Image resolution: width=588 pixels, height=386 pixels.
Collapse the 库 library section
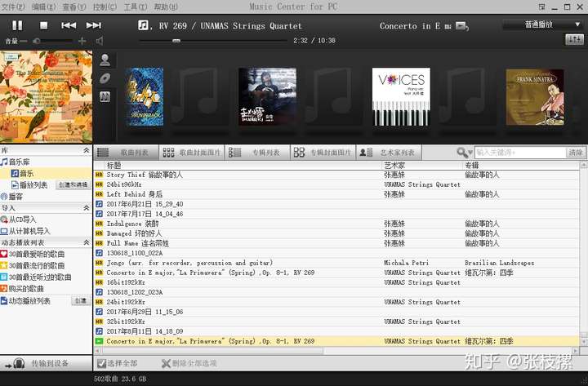point(87,150)
